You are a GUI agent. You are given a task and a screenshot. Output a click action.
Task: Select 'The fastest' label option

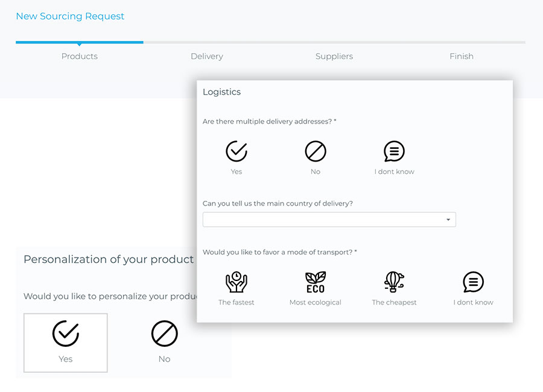pos(237,302)
